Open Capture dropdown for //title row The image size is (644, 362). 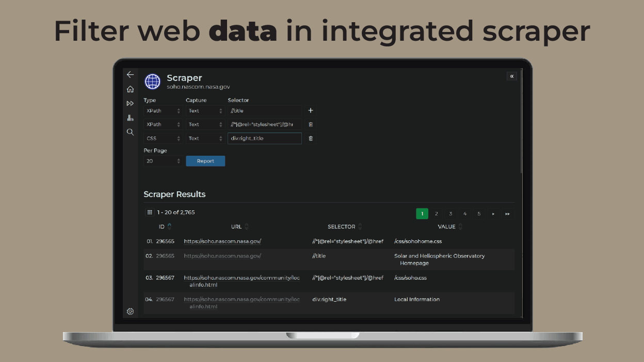coord(205,111)
